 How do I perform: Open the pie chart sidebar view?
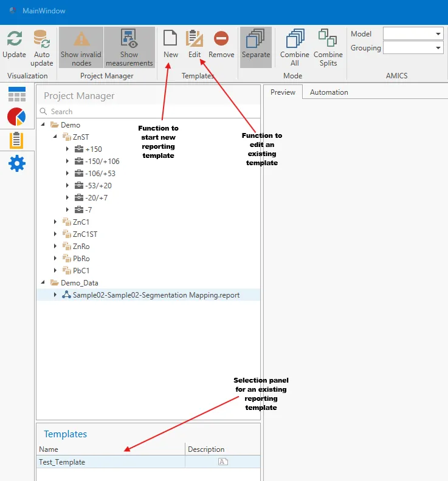(x=16, y=117)
